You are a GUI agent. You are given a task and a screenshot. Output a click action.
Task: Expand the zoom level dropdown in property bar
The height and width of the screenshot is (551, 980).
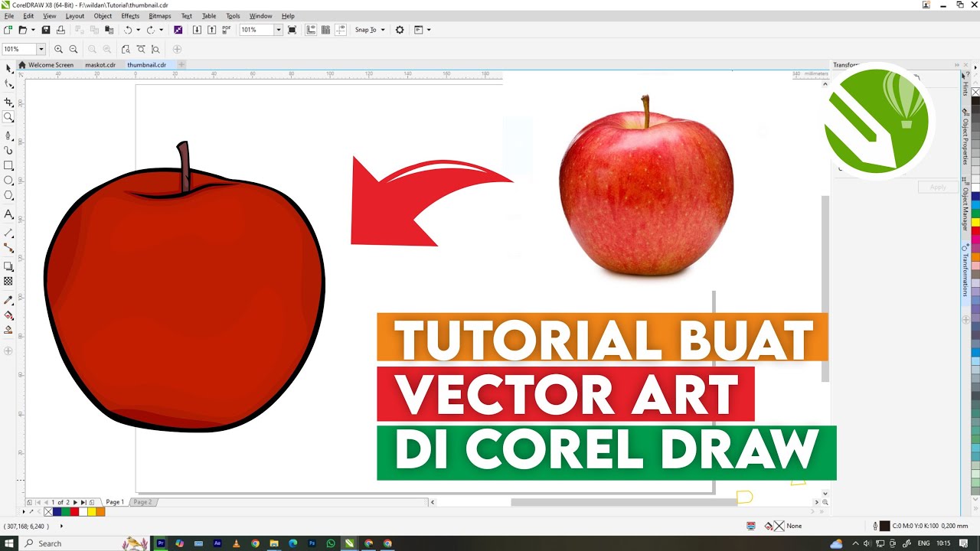pyautogui.click(x=41, y=49)
